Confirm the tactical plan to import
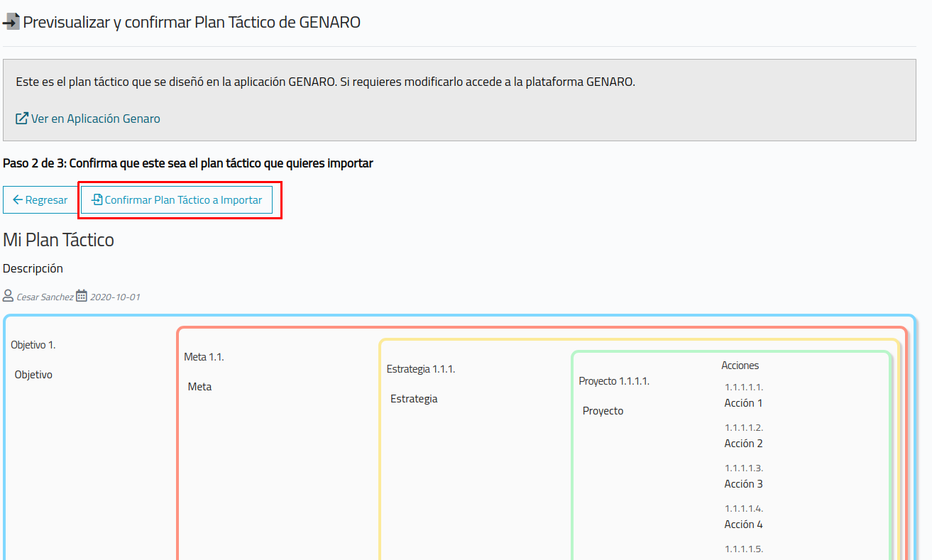 [177, 200]
